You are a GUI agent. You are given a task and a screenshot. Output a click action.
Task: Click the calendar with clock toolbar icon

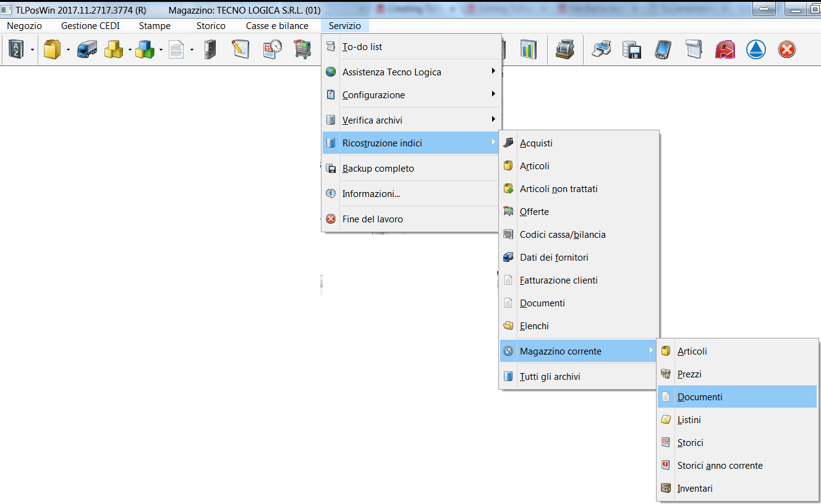tap(272, 49)
